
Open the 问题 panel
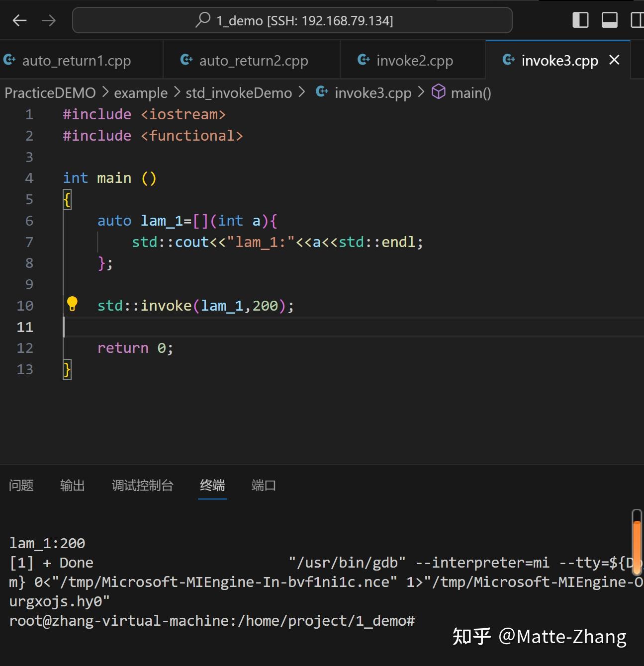(21, 486)
